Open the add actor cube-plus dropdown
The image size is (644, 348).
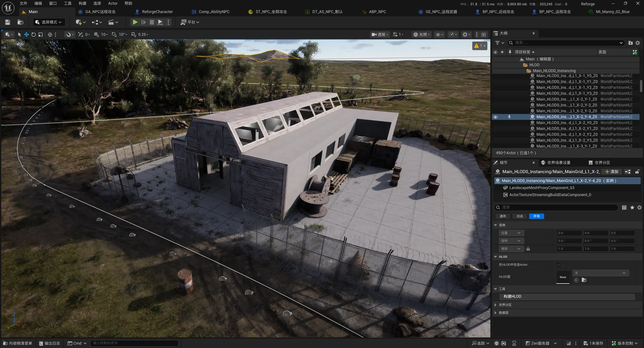pyautogui.click(x=80, y=22)
